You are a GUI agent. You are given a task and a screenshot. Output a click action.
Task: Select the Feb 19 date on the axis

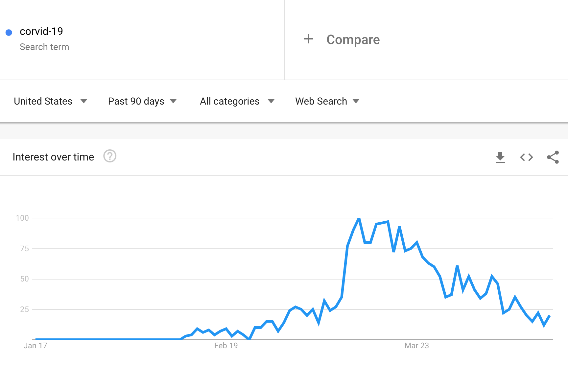[x=226, y=346]
